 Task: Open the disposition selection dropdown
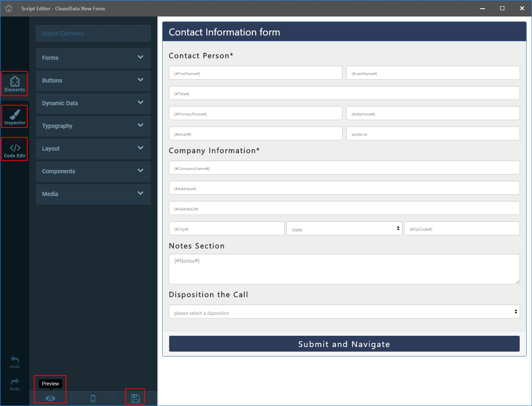pos(344,312)
